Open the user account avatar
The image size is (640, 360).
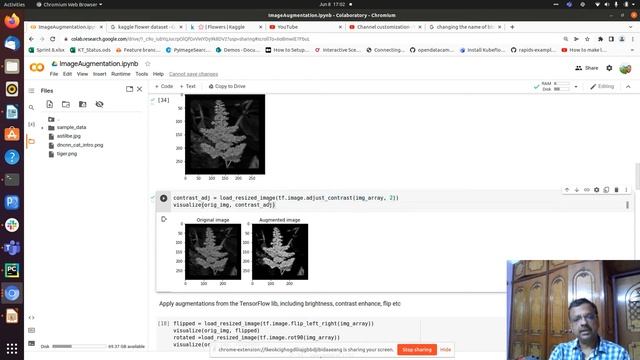coord(625,68)
